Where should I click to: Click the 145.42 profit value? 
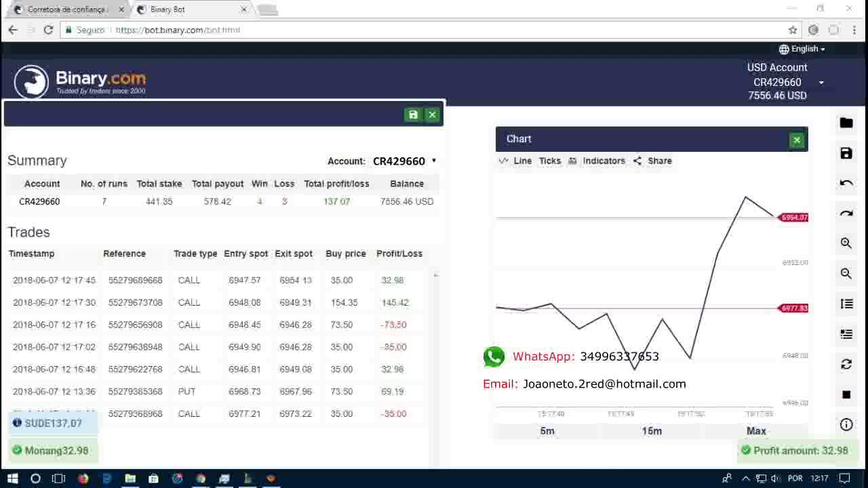(395, 302)
